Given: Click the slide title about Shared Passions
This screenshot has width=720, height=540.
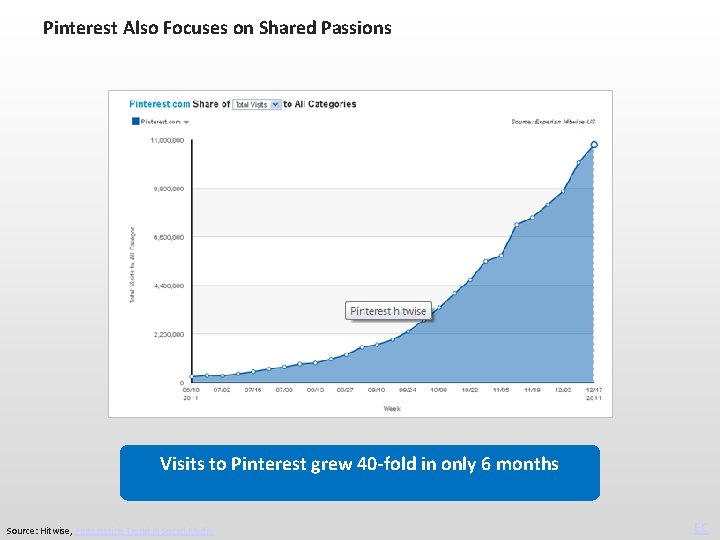Looking at the screenshot, I should pyautogui.click(x=217, y=28).
